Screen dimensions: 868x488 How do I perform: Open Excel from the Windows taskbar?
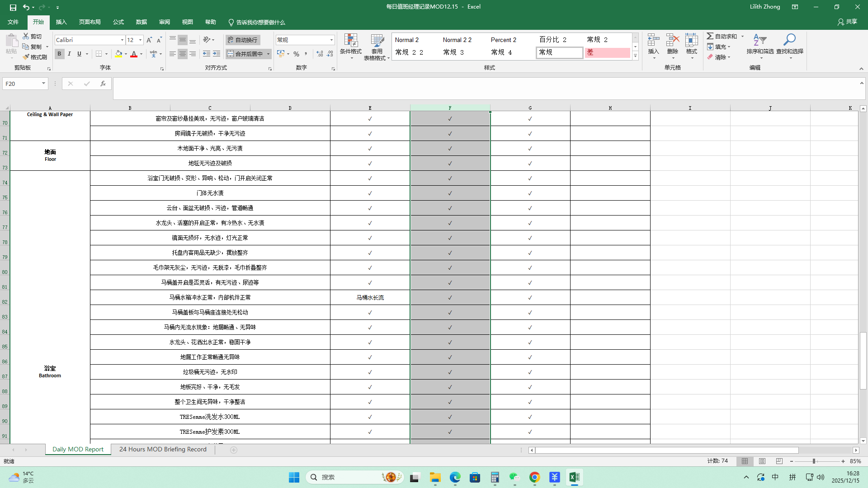(x=574, y=477)
